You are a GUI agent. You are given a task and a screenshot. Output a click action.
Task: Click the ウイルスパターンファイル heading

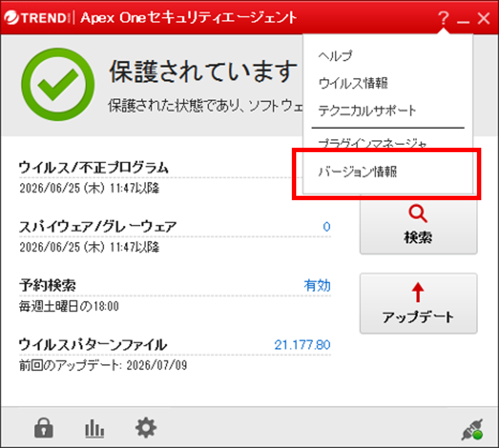93,345
